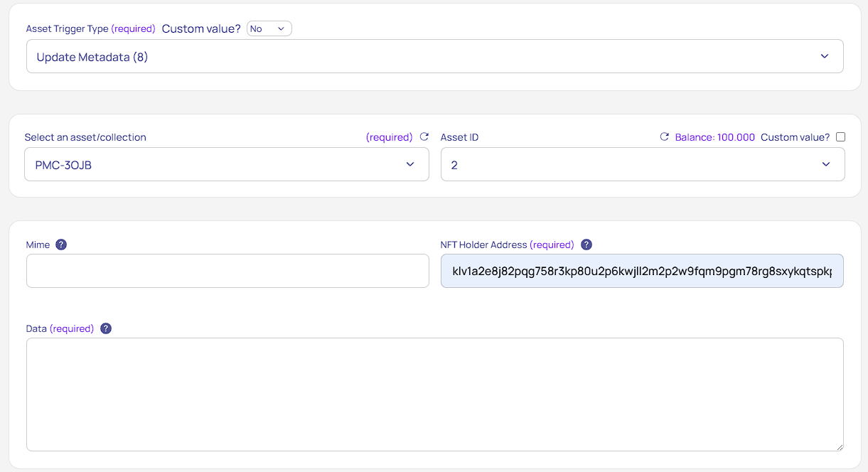This screenshot has height=472, width=868.
Task: Open the Mime help tooltip icon
Action: (61, 245)
